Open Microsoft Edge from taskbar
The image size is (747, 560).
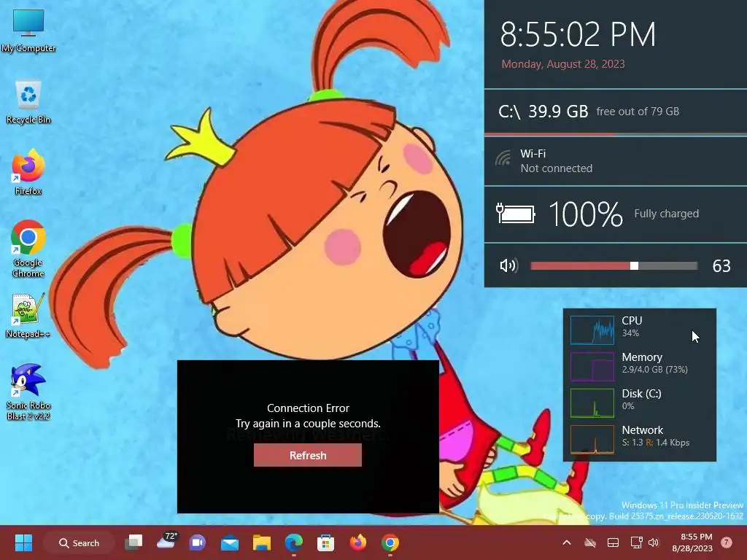pos(293,542)
